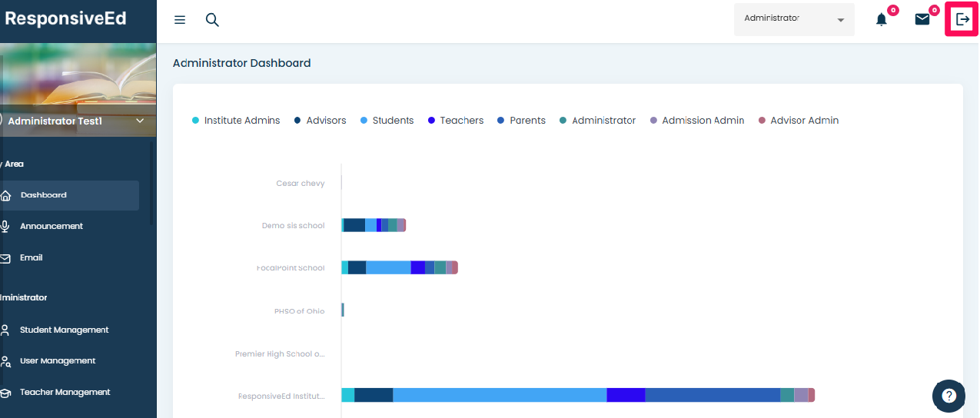Toggle Teachers series in chart legend
The height and width of the screenshot is (418, 980).
455,121
